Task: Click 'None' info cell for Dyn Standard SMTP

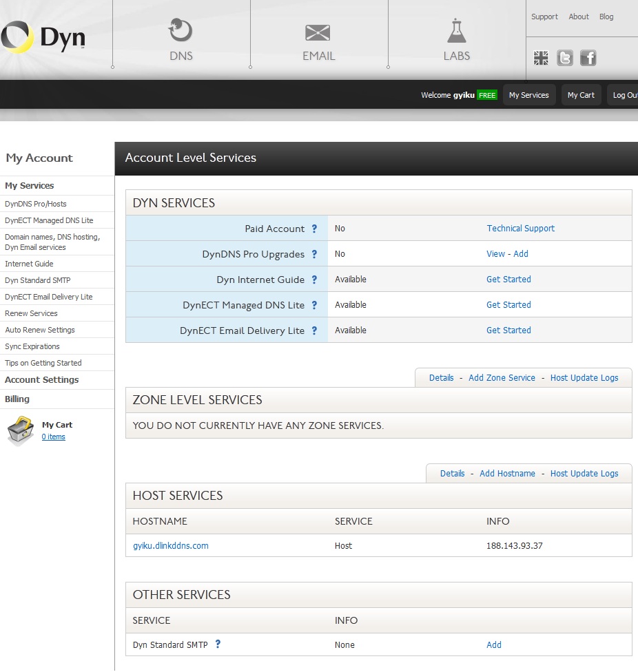Action: (x=344, y=644)
